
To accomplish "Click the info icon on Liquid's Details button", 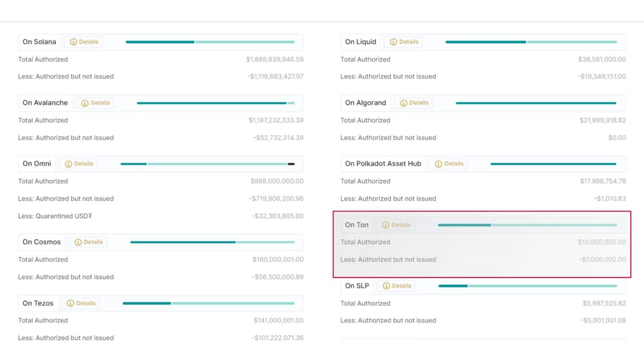I will (393, 41).
